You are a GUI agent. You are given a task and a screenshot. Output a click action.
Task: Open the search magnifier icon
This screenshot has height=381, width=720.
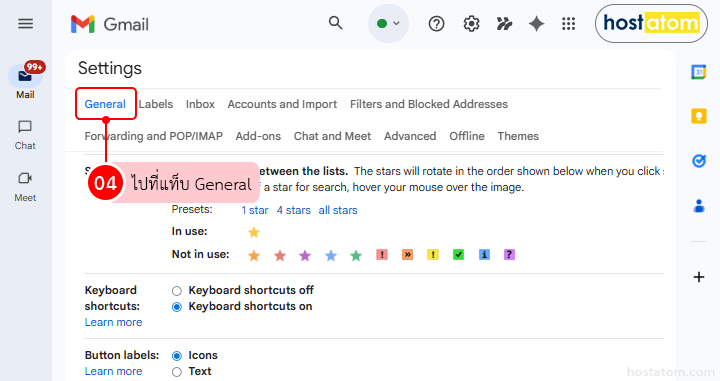point(336,22)
